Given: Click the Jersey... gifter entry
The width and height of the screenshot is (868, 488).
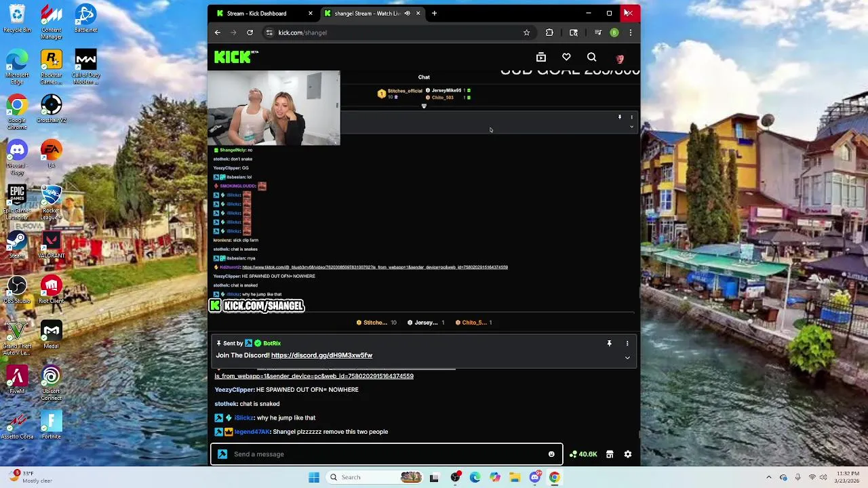Looking at the screenshot, I should 426,323.
